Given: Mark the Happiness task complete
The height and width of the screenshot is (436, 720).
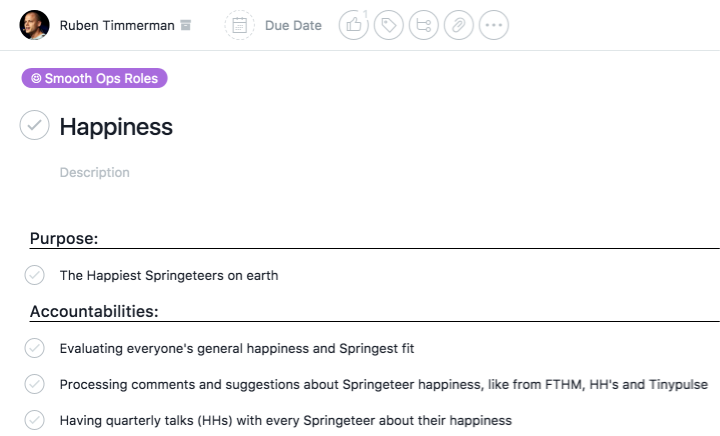Looking at the screenshot, I should [34, 125].
